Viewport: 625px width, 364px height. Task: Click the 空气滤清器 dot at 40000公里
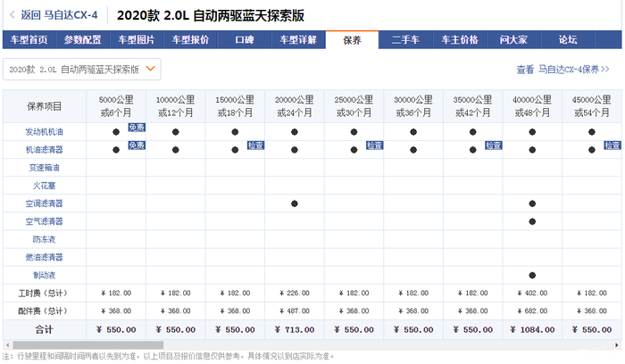(x=532, y=221)
